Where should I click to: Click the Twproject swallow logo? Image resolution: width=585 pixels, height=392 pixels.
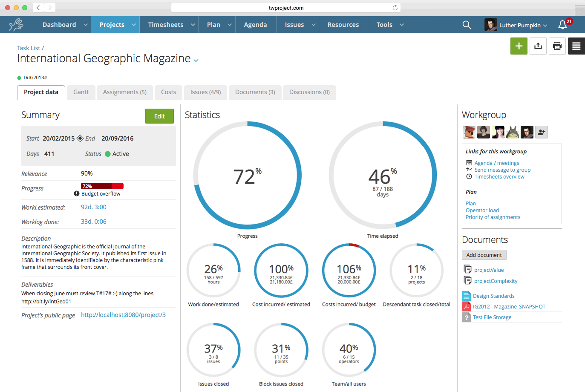point(16,24)
